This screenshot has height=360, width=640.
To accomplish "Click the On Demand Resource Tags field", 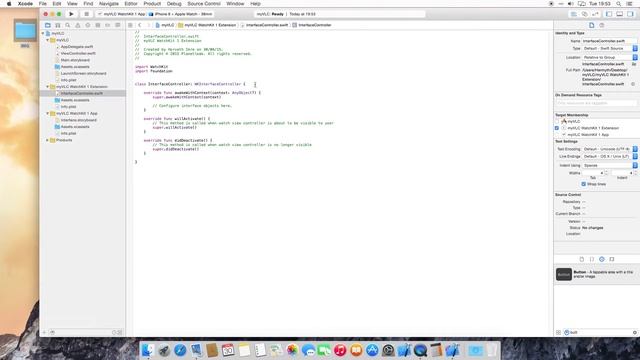I will coord(596,103).
